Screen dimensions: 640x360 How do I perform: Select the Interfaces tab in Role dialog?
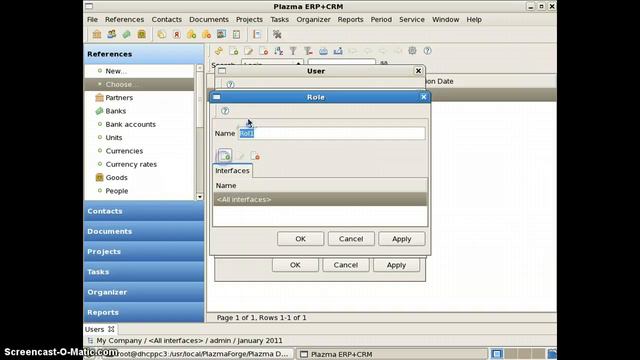click(x=232, y=171)
